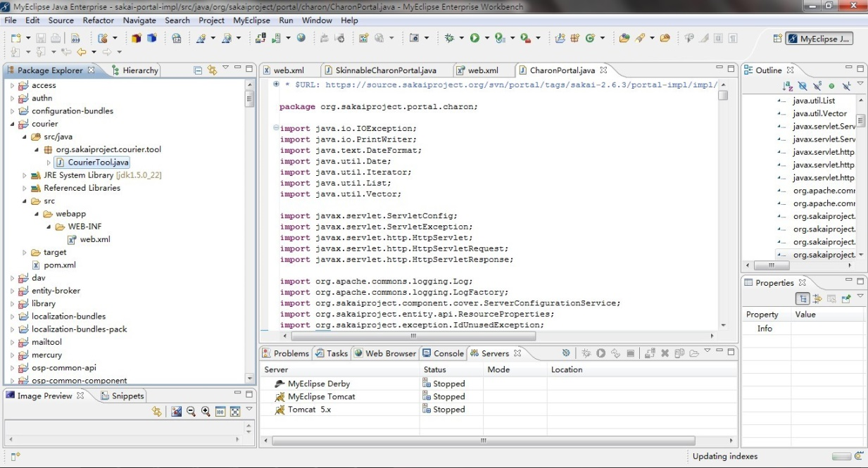Screen dimensions: 868x468
Task: Switch to the Problems tab
Action: 285,353
